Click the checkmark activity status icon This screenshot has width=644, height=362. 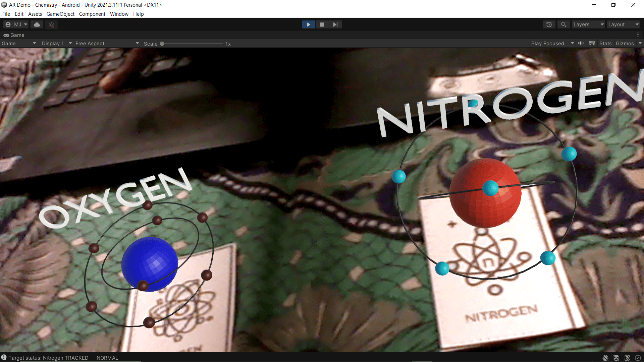pos(638,358)
